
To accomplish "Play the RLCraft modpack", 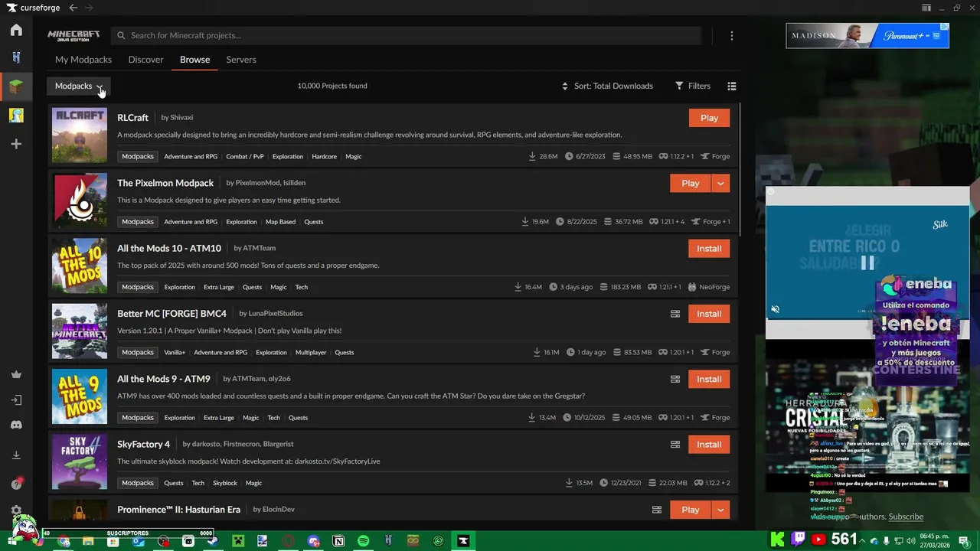I will pyautogui.click(x=709, y=118).
